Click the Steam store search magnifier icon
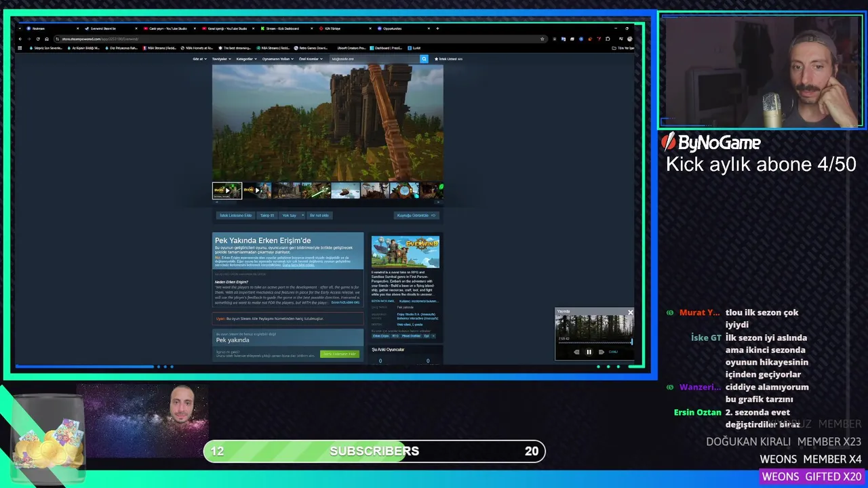The image size is (868, 488). point(424,59)
